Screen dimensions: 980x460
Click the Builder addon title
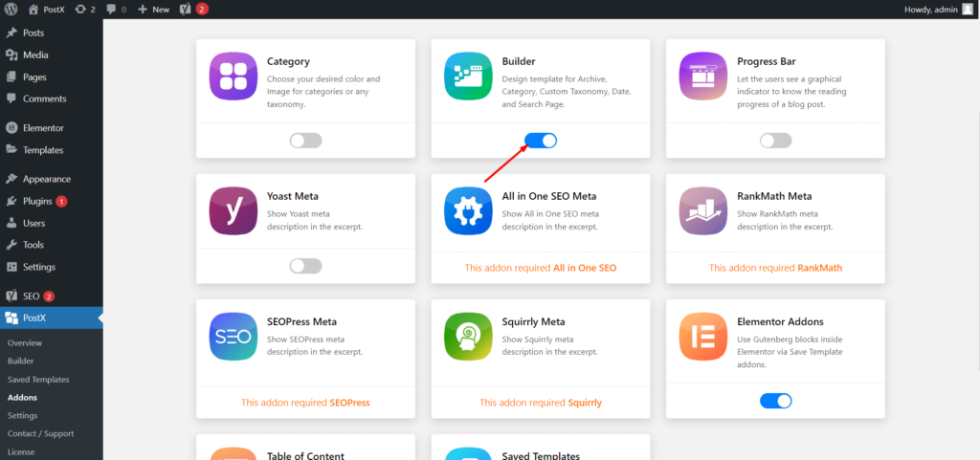[519, 61]
